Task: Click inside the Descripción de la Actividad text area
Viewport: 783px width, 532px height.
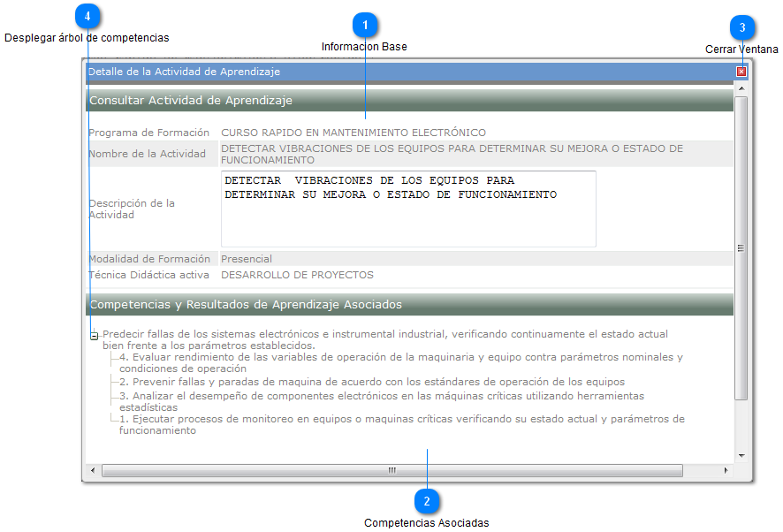Action: tap(408, 209)
